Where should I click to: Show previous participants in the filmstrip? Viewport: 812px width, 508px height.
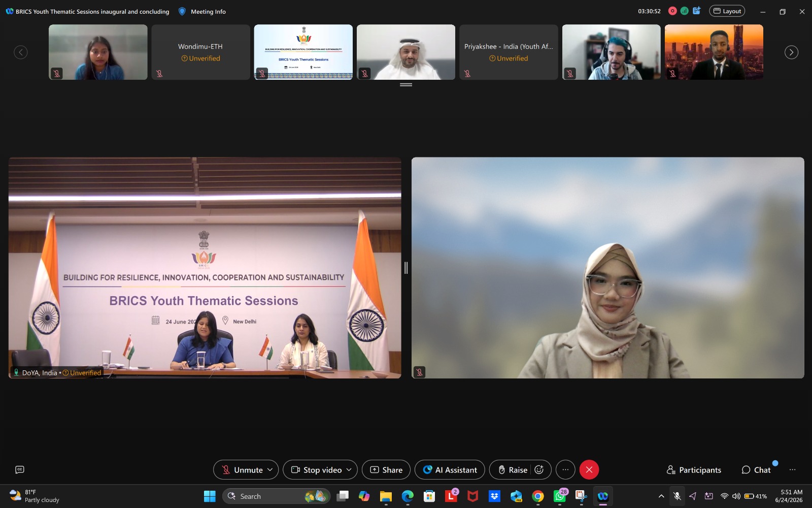point(21,52)
